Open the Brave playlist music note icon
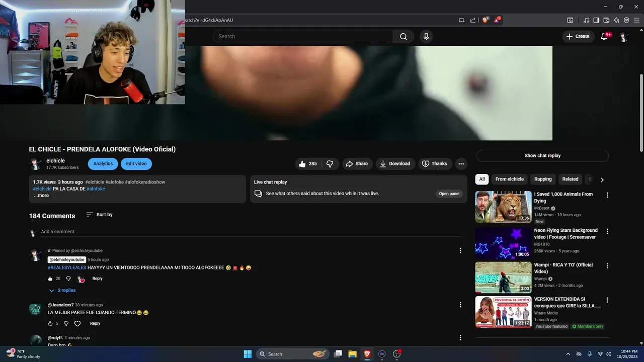Image resolution: width=644 pixels, height=362 pixels. 586,20
